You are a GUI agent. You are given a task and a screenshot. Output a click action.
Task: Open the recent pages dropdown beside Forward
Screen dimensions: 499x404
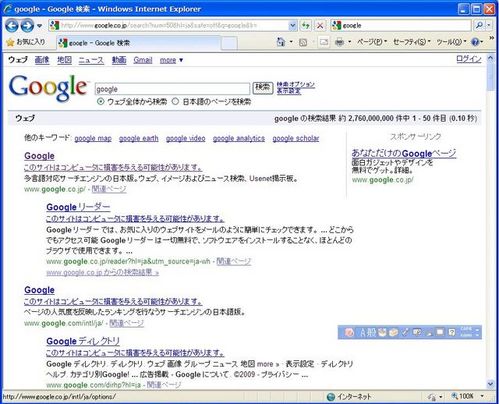[x=39, y=26]
